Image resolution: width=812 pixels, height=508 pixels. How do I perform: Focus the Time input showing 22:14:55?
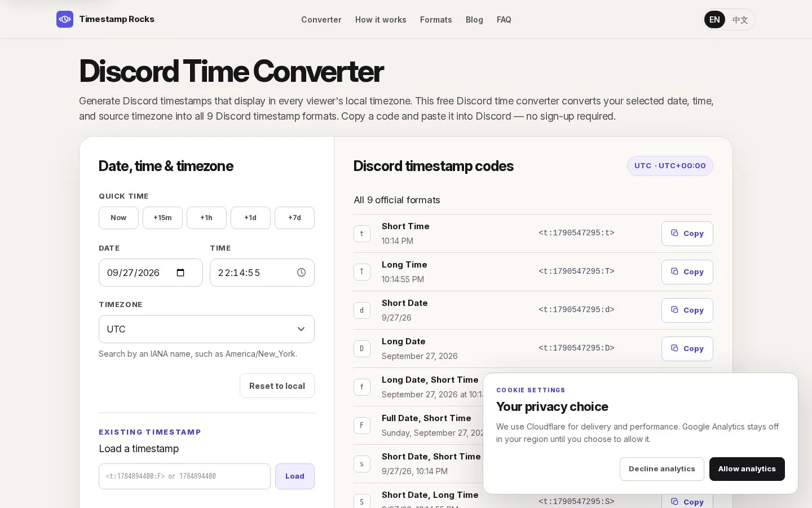click(262, 273)
